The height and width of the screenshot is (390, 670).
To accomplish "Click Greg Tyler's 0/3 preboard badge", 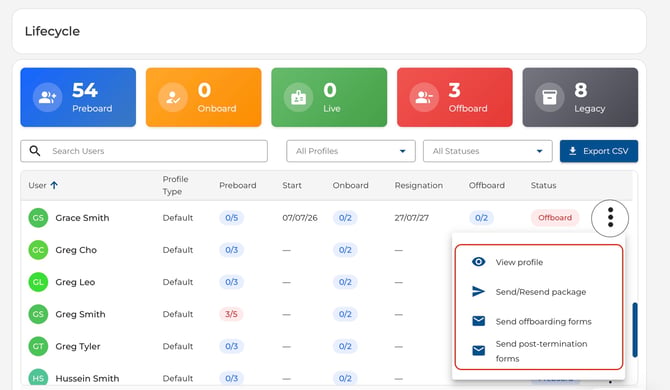I will [232, 346].
